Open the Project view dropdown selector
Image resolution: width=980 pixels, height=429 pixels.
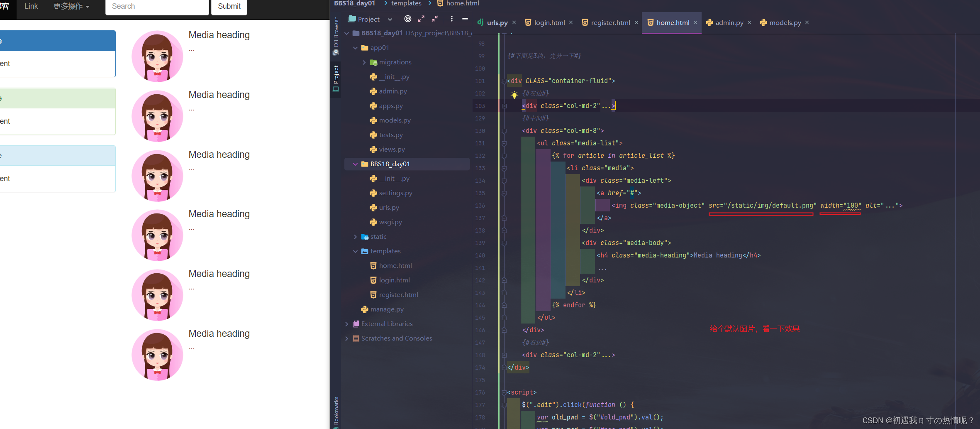point(370,19)
